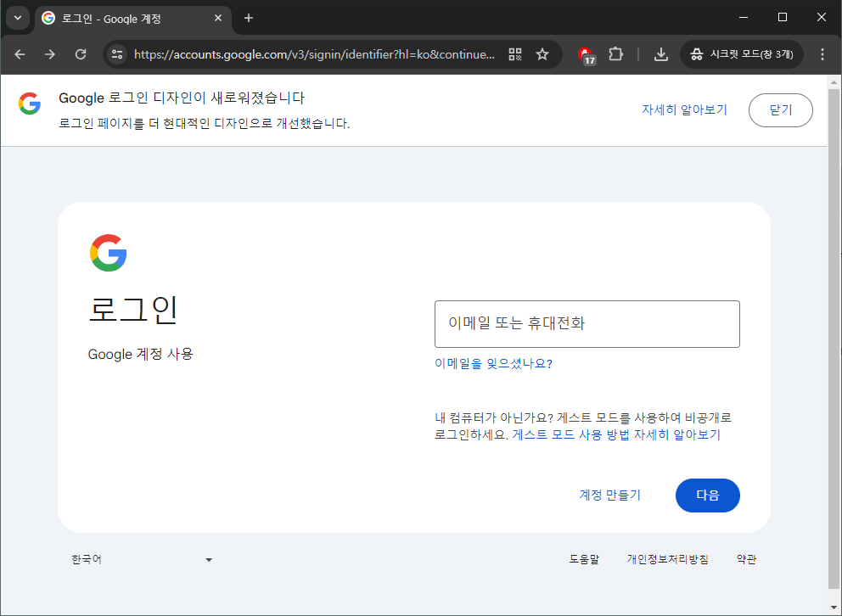This screenshot has width=842, height=616.
Task: Open 게스트 모드 사용 방법 자세히 알아보기 link
Action: 616,434
